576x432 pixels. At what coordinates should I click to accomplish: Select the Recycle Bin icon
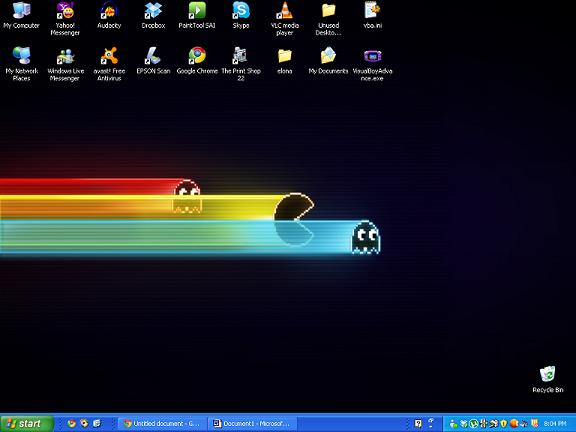click(548, 379)
